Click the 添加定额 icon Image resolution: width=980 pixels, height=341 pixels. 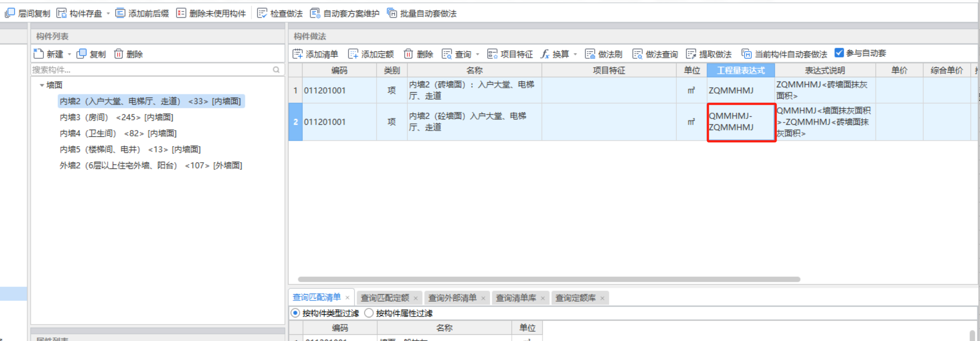click(353, 54)
